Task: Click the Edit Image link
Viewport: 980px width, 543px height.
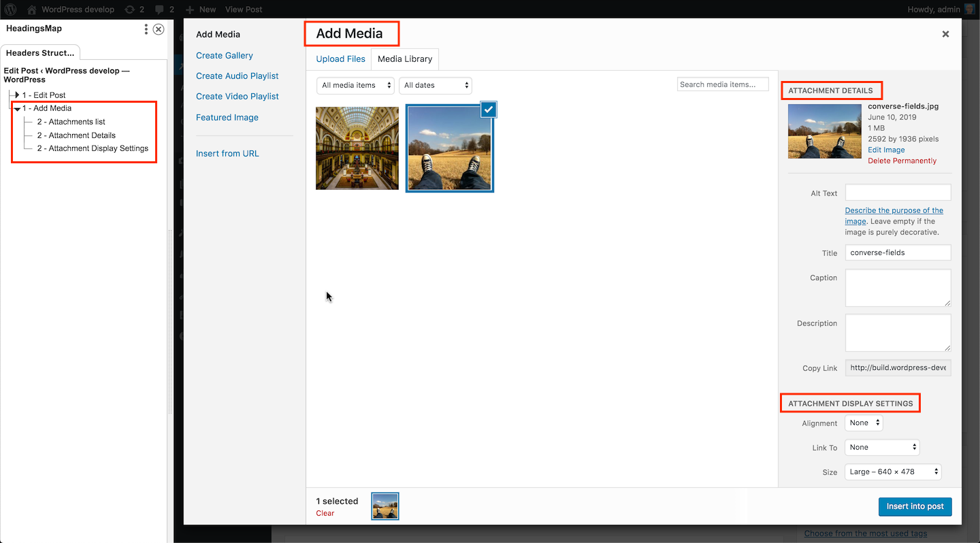Action: (886, 150)
